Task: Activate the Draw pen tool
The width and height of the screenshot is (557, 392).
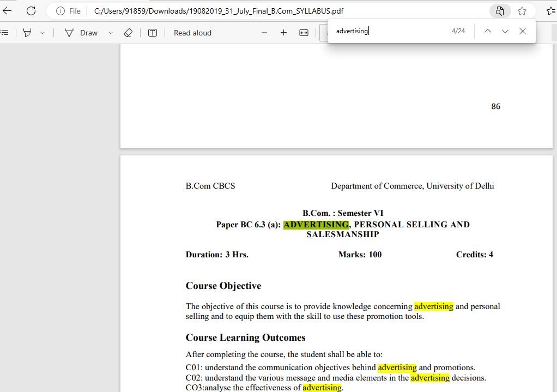Action: (x=81, y=33)
